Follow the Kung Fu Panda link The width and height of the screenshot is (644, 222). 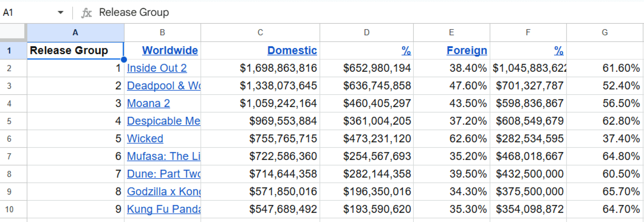tap(163, 209)
